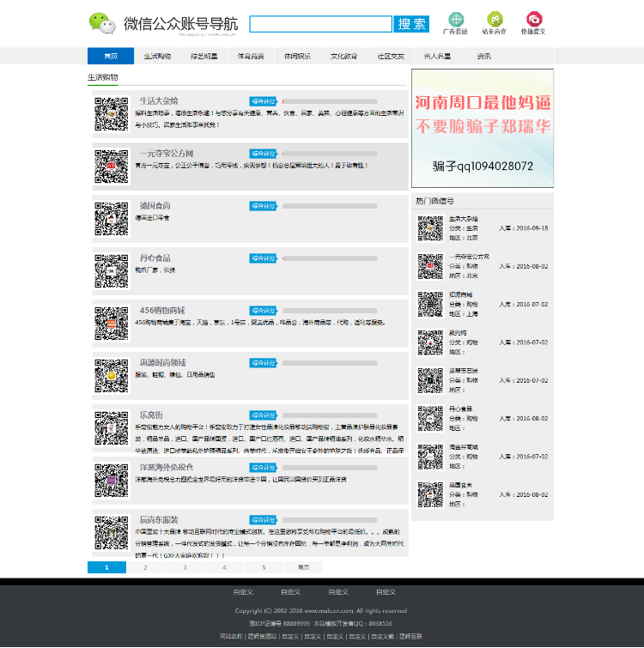
Task: Open the 乐窝街 title link
Action: (151, 415)
